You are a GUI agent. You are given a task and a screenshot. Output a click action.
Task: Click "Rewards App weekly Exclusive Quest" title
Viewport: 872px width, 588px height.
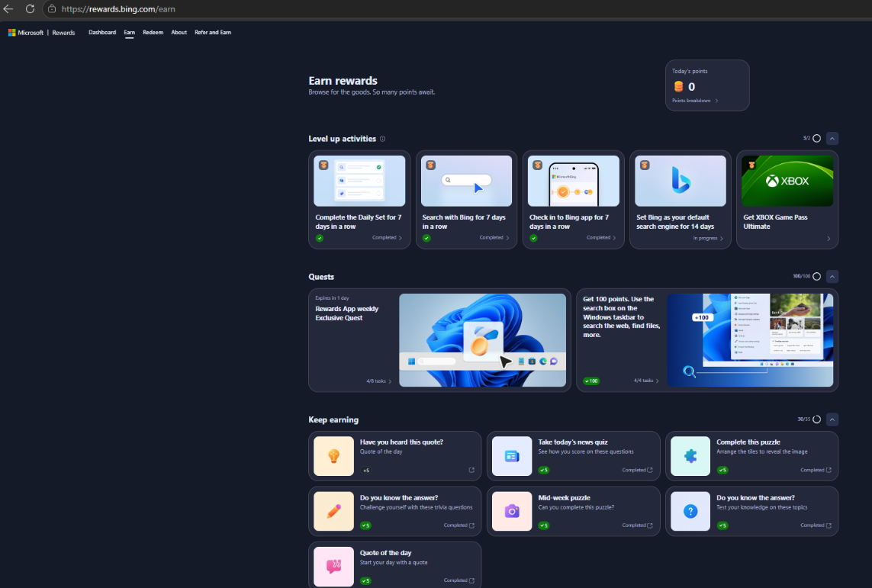(x=347, y=313)
